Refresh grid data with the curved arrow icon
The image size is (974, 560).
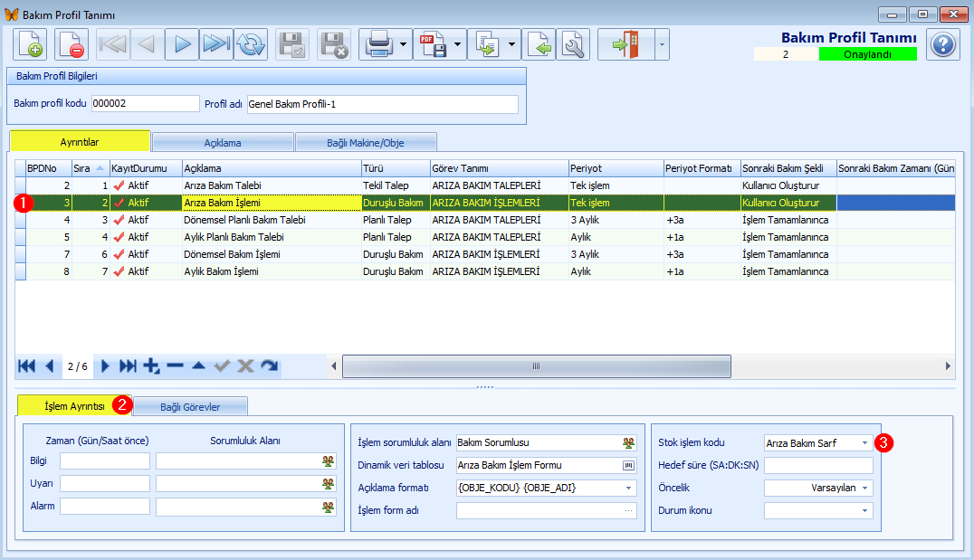tap(269, 366)
